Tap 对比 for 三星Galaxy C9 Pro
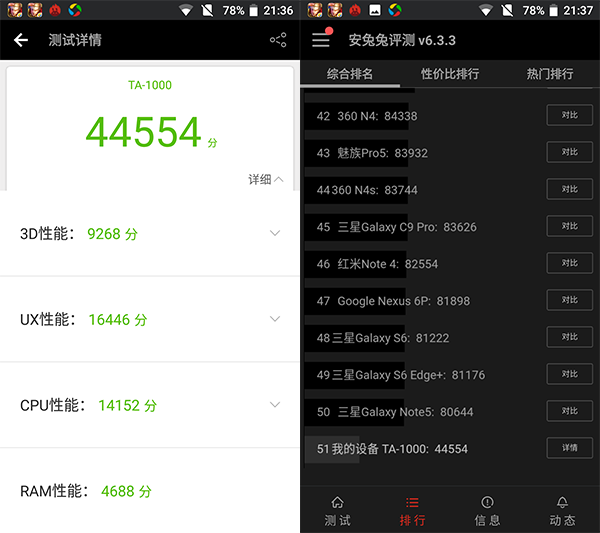600x533 pixels. [x=570, y=226]
